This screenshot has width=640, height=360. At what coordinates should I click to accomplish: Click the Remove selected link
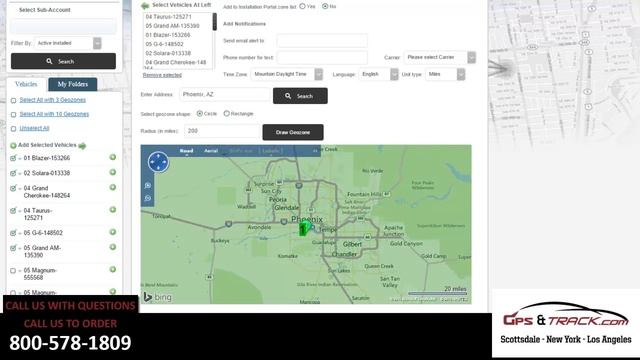tap(162, 75)
